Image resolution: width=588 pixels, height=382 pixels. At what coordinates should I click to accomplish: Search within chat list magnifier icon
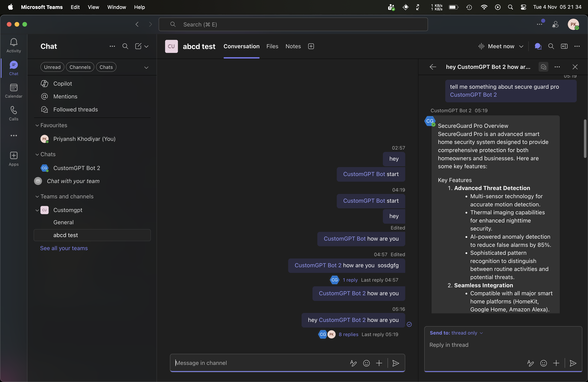click(x=125, y=46)
